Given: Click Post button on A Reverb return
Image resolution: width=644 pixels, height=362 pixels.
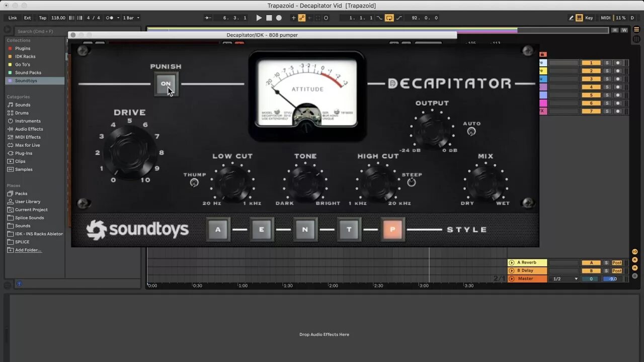Looking at the screenshot, I should click(617, 262).
